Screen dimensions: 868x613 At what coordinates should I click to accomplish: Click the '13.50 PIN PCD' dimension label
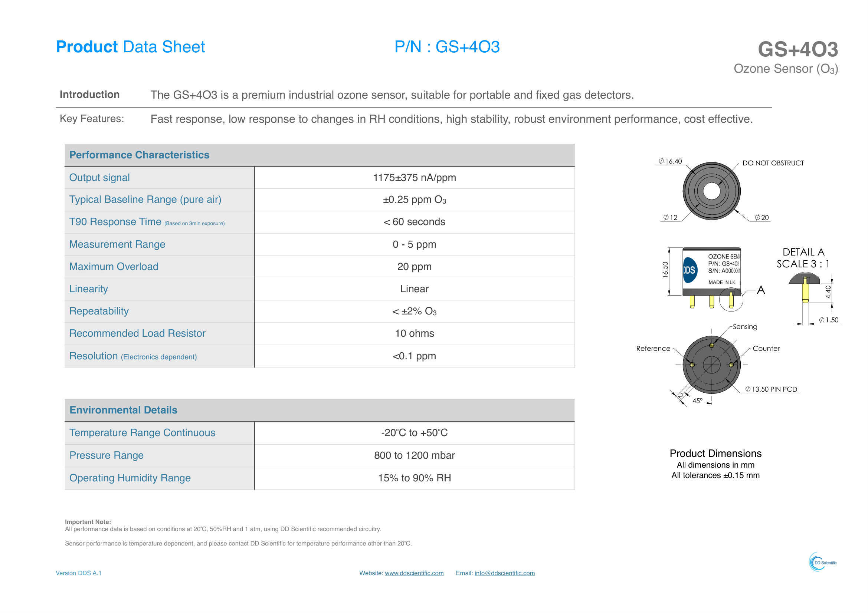click(771, 389)
